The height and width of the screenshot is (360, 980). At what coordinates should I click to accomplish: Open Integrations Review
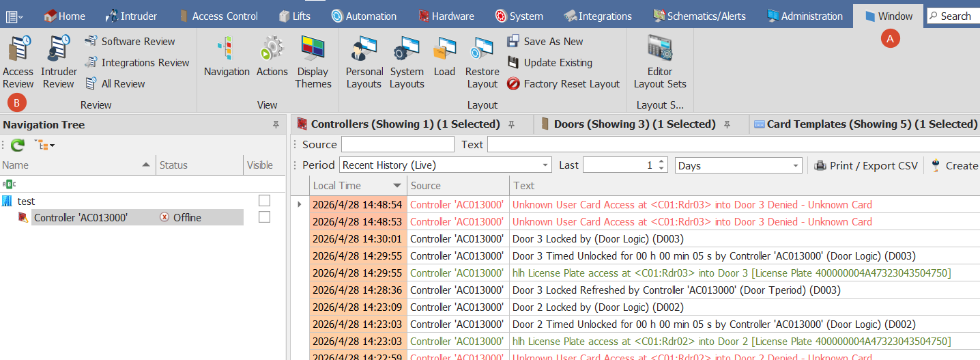[136, 63]
